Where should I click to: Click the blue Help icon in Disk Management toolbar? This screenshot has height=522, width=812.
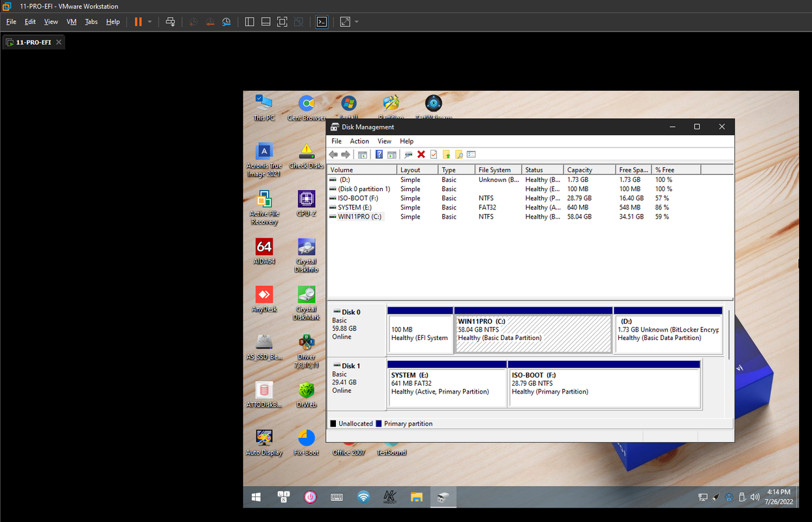[379, 155]
